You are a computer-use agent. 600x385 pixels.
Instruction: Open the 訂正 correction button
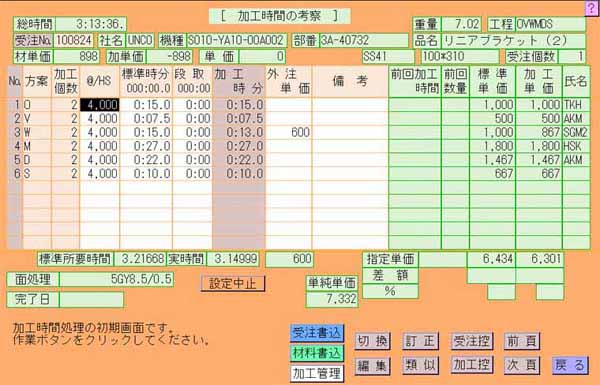point(420,341)
